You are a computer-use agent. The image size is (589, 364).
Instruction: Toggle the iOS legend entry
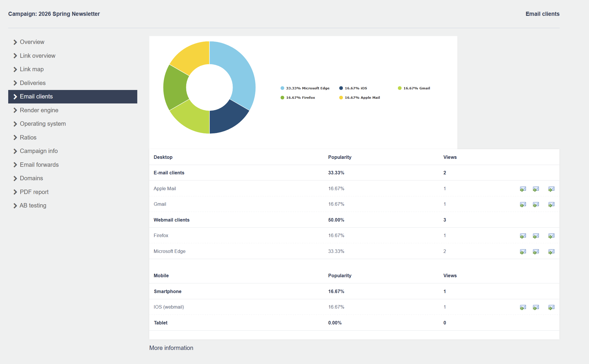(356, 88)
